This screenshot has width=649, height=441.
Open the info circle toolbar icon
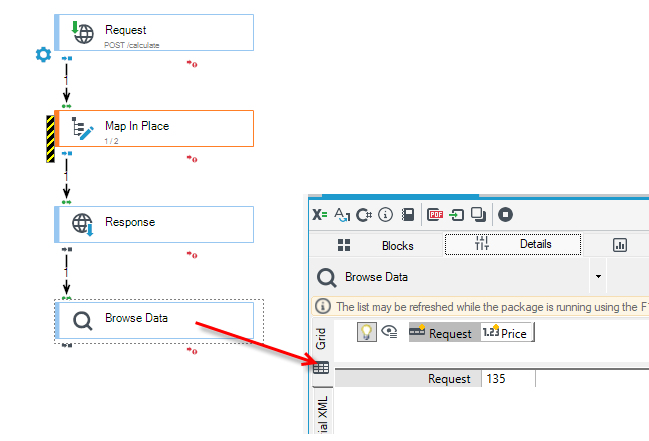(385, 214)
